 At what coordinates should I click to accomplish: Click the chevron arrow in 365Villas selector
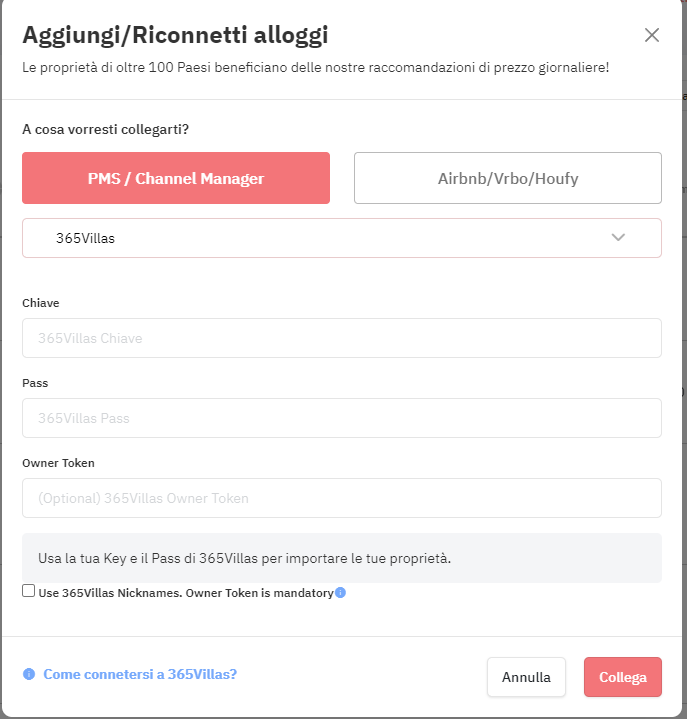click(618, 238)
